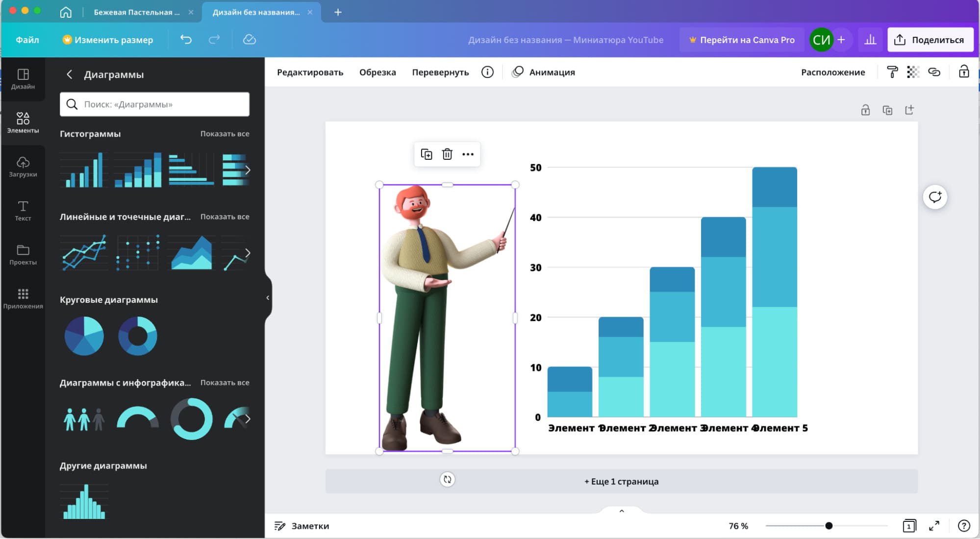980x539 pixels.
Task: Click the trash delete icon above image
Action: (447, 154)
